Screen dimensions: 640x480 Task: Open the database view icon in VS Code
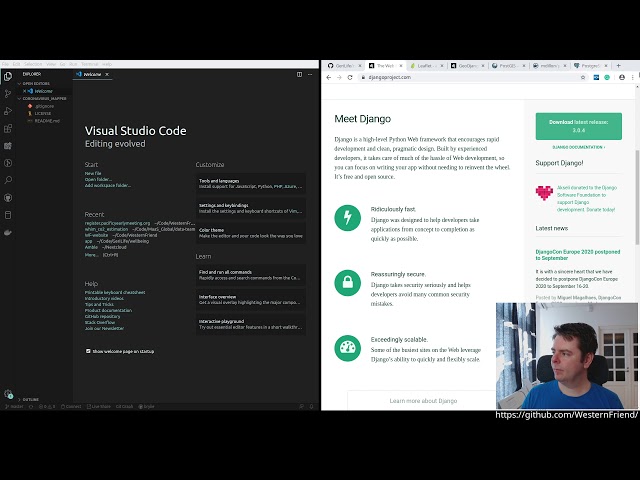click(x=8, y=215)
